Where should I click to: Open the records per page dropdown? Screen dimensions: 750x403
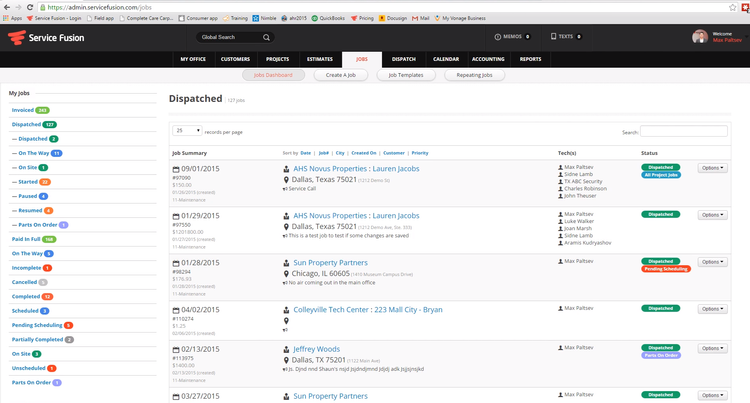[186, 131]
